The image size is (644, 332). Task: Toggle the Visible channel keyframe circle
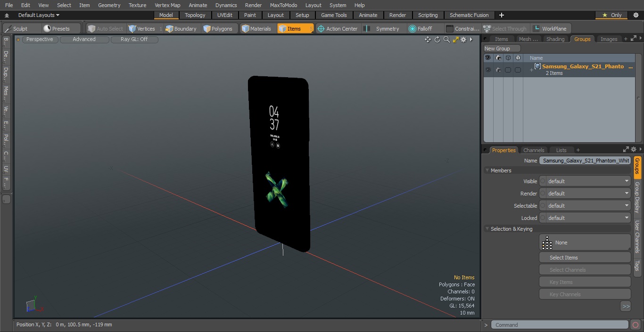pos(543,181)
